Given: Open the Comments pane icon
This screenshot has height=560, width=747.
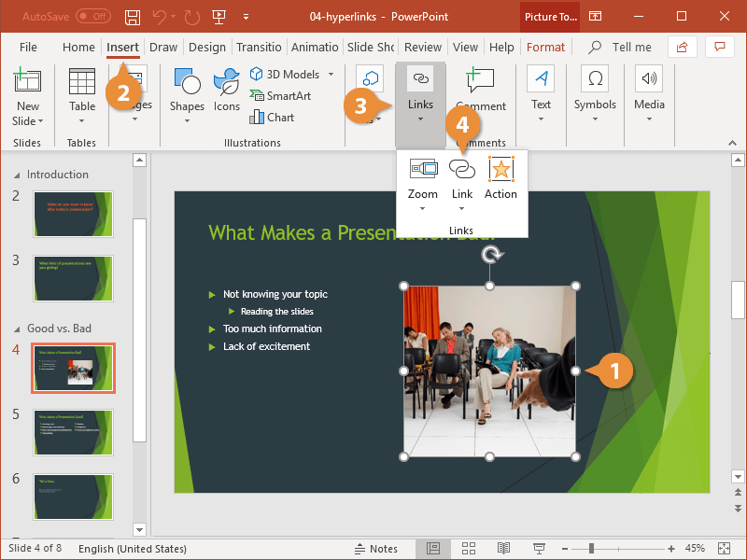Looking at the screenshot, I should coord(720,47).
